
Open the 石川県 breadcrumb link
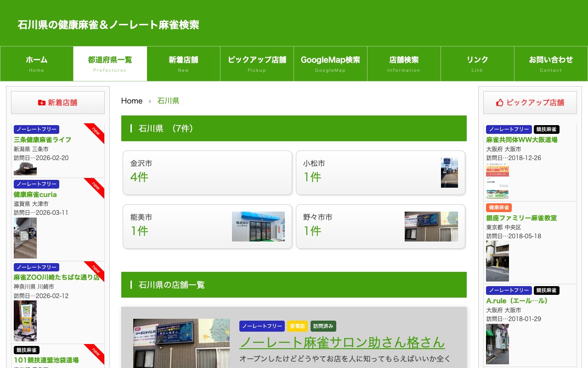[168, 101]
